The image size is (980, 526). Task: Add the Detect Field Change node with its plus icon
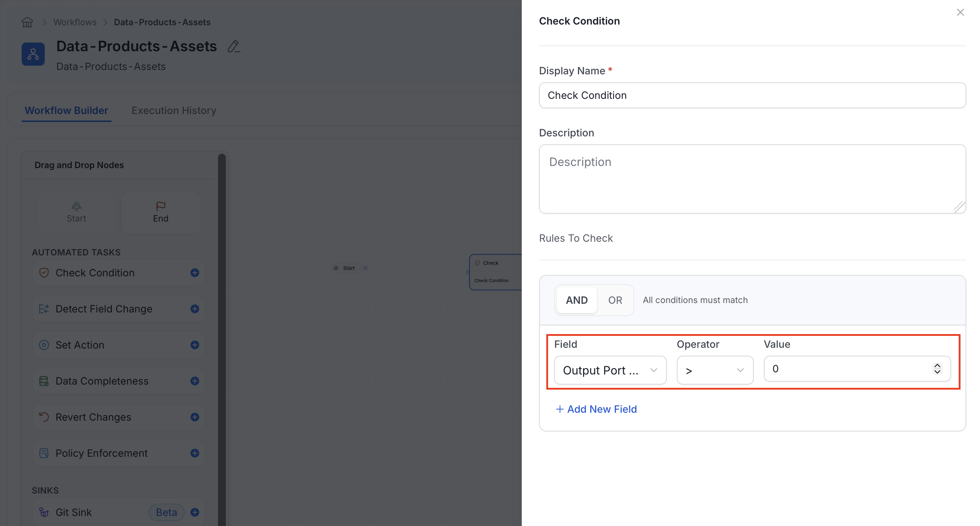(195, 309)
